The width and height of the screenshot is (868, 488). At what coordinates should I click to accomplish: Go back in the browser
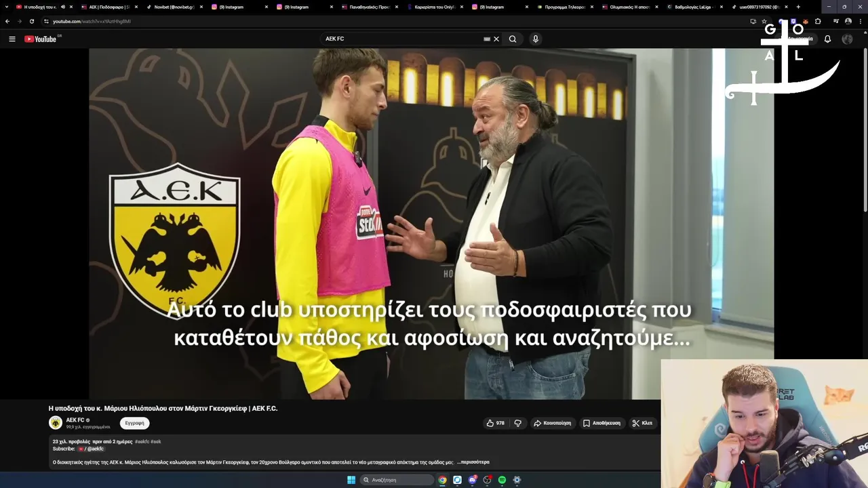click(7, 21)
